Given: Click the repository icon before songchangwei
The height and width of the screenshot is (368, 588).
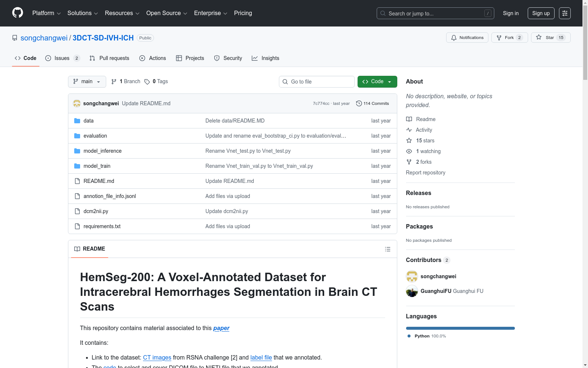Looking at the screenshot, I should [x=15, y=38].
